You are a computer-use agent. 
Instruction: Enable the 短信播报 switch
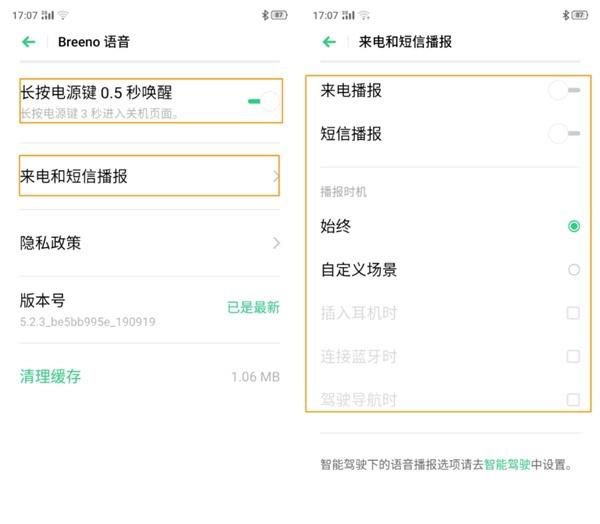(564, 133)
